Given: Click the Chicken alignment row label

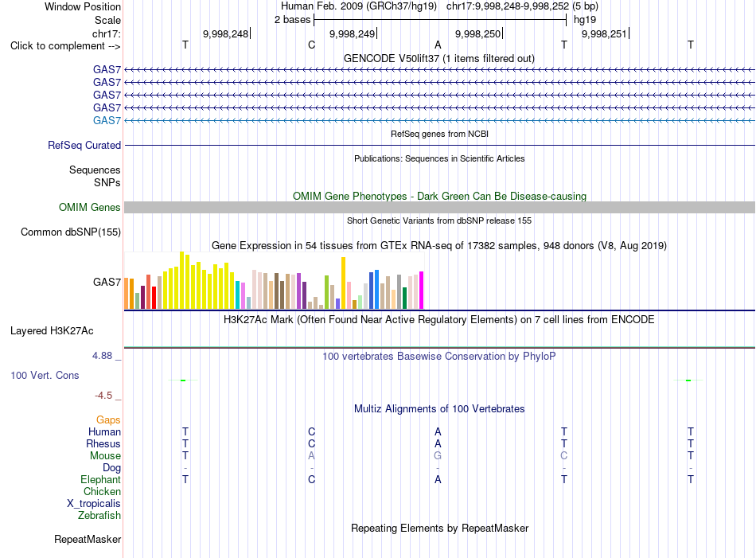Looking at the screenshot, I should tap(102, 491).
